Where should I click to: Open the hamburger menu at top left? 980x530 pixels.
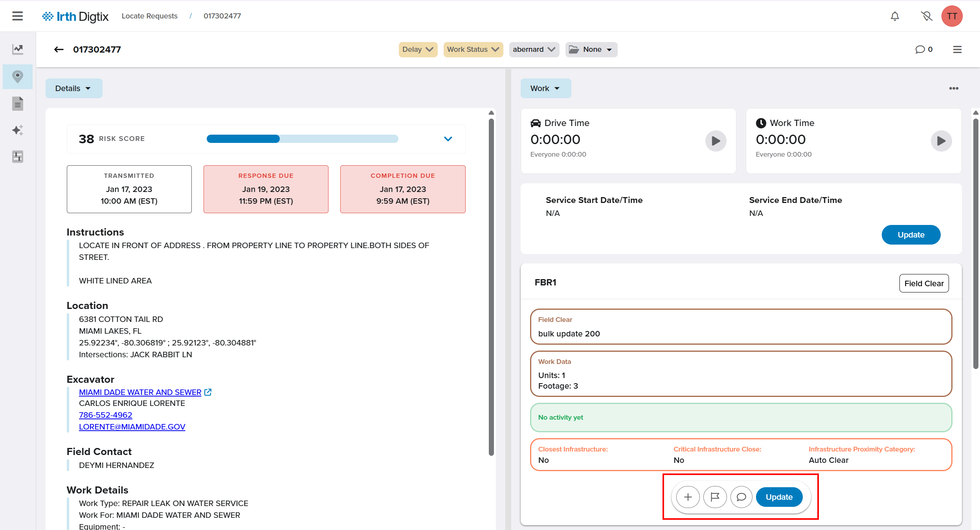(18, 16)
